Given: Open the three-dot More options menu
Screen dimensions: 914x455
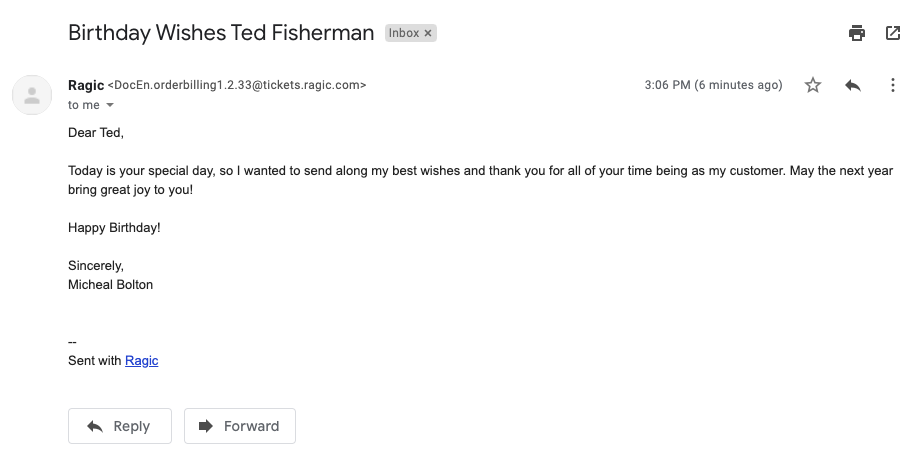Looking at the screenshot, I should pyautogui.click(x=893, y=86).
